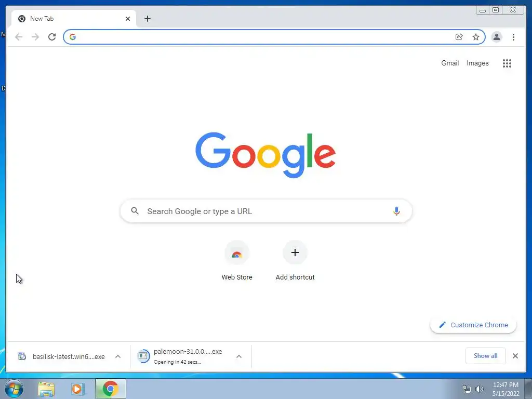
Task: Reload the current page
Action: tap(52, 37)
